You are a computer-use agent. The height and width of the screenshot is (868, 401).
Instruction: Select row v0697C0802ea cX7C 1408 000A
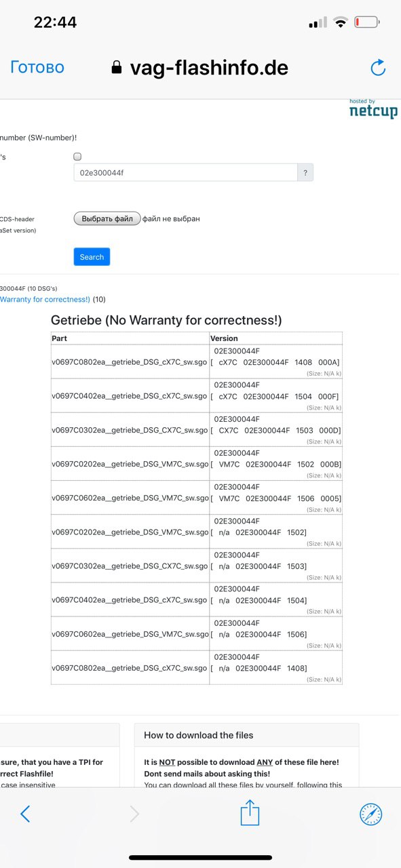(197, 361)
